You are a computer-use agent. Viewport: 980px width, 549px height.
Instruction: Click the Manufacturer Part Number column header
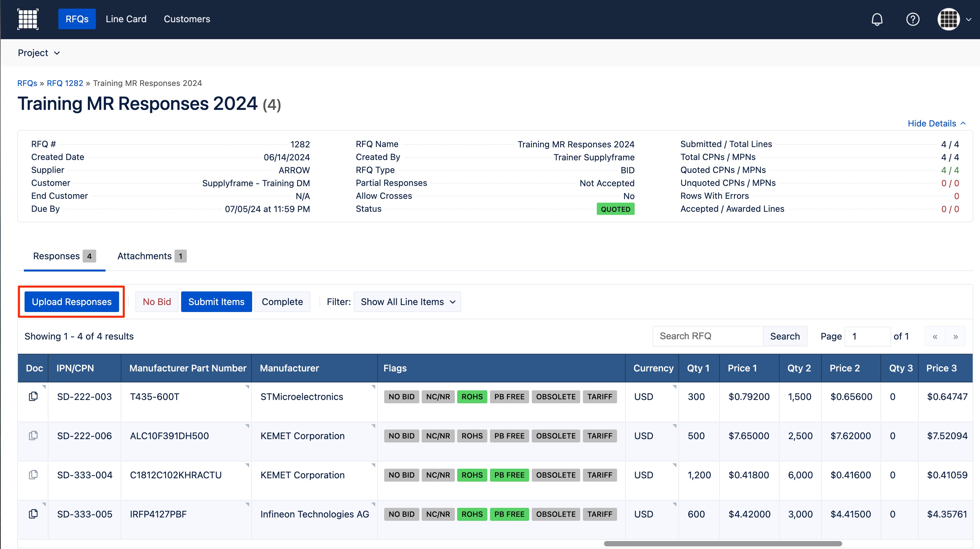[186, 368]
